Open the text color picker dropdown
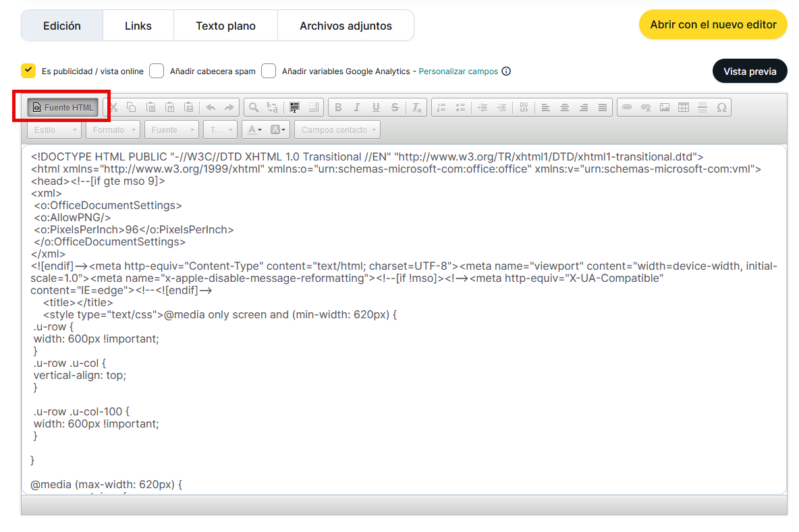 click(x=254, y=129)
